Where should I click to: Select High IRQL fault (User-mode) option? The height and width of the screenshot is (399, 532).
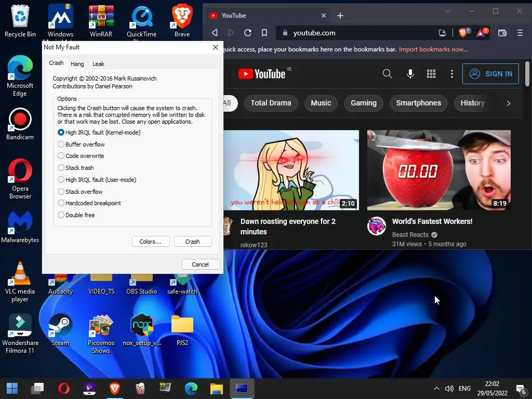(x=97, y=179)
